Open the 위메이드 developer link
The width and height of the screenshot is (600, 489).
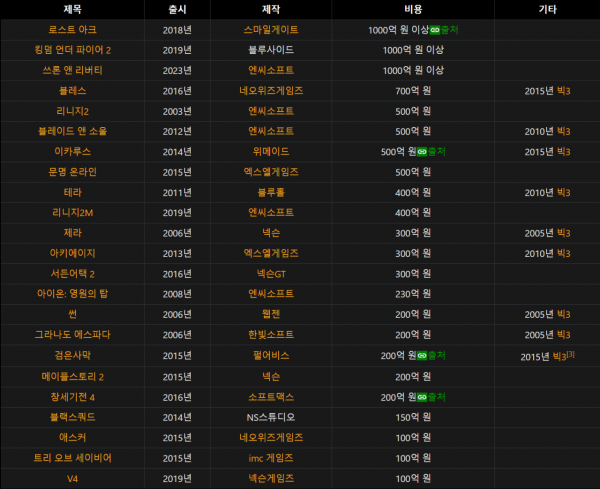[x=271, y=152]
